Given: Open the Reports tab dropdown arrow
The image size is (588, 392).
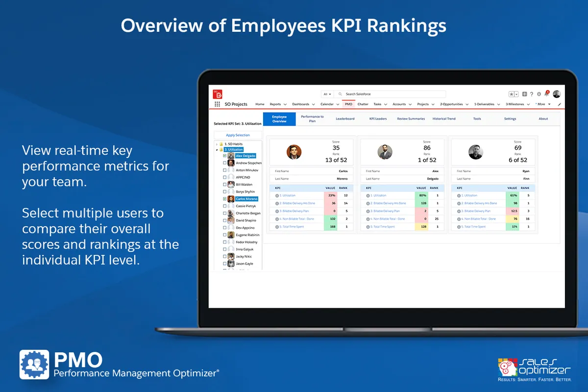Looking at the screenshot, I should [x=285, y=104].
